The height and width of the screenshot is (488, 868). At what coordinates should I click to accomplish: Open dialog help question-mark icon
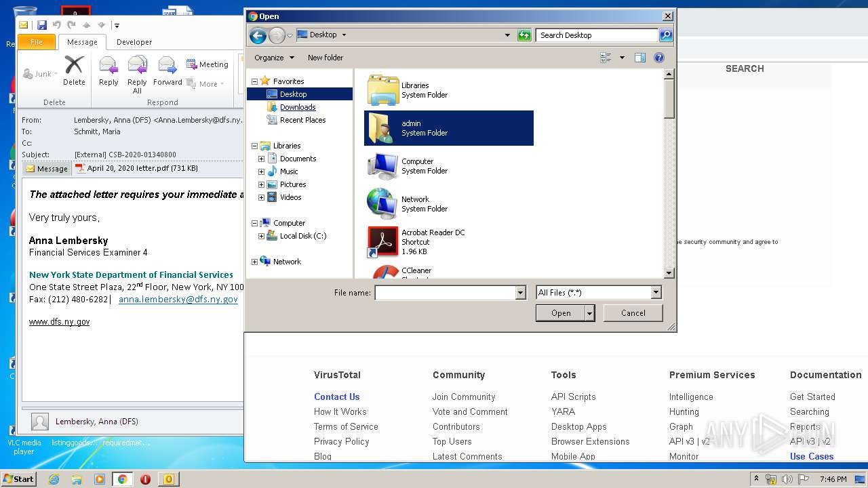[659, 58]
